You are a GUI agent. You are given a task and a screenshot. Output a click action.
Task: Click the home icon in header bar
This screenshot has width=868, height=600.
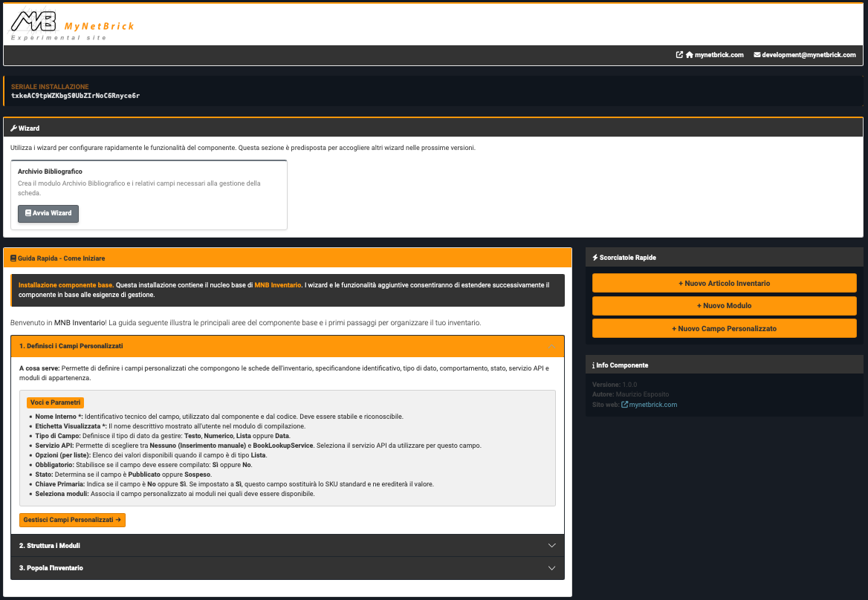(689, 55)
